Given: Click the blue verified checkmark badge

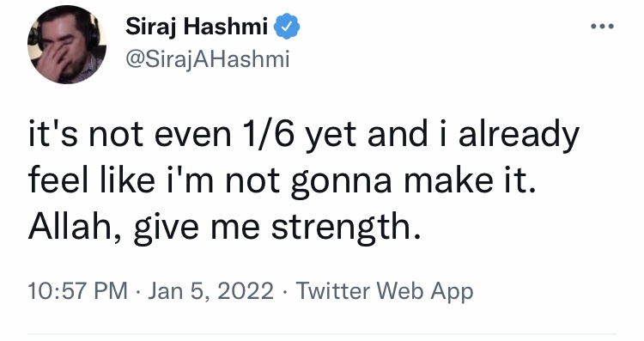Looking at the screenshot, I should pyautogui.click(x=287, y=27).
